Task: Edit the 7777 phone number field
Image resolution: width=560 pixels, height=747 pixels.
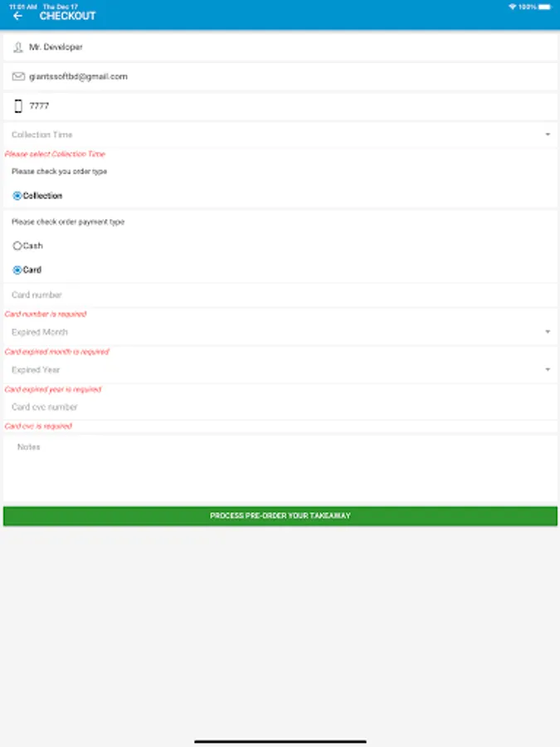Action: [280, 106]
